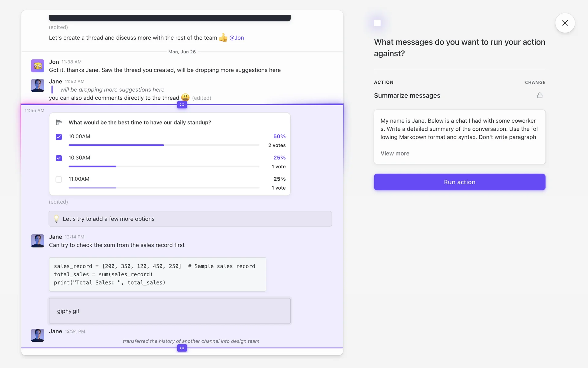Close the action panel with X
This screenshot has width=588, height=368.
tap(565, 23)
